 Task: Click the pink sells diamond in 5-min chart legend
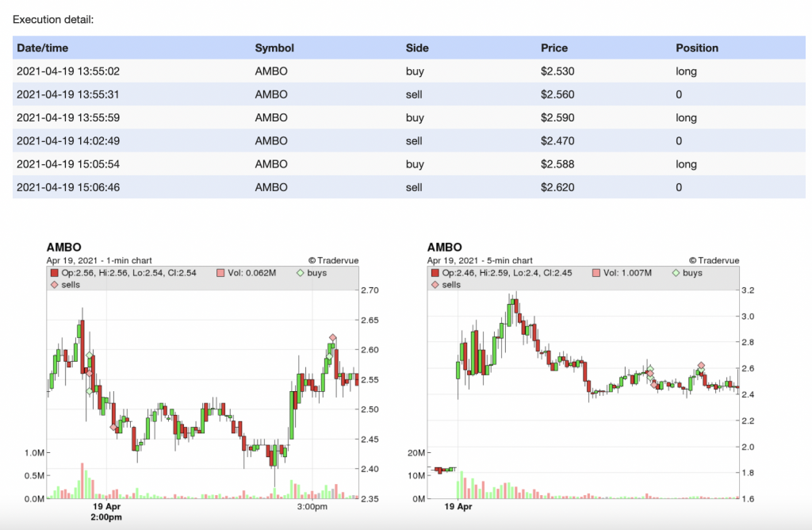[435, 284]
